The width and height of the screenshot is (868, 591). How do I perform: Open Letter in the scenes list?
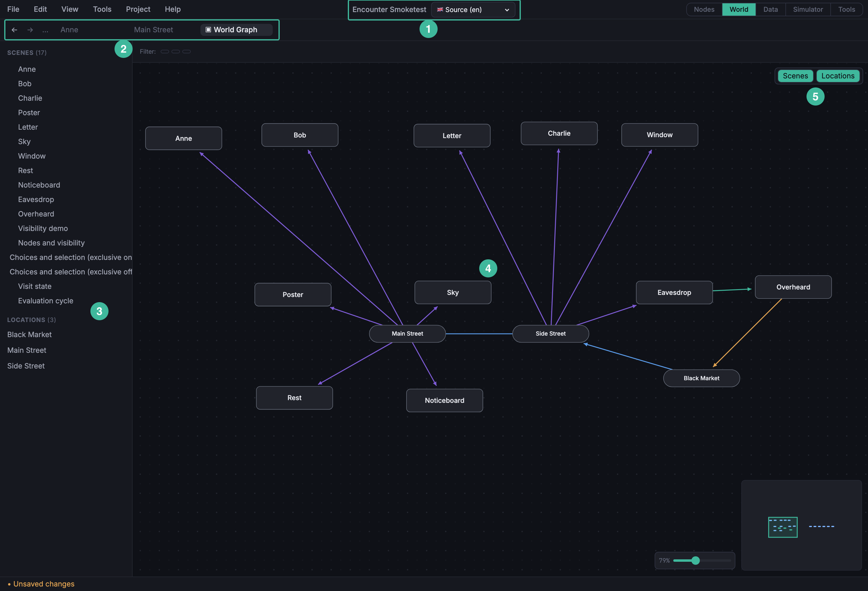[28, 127]
